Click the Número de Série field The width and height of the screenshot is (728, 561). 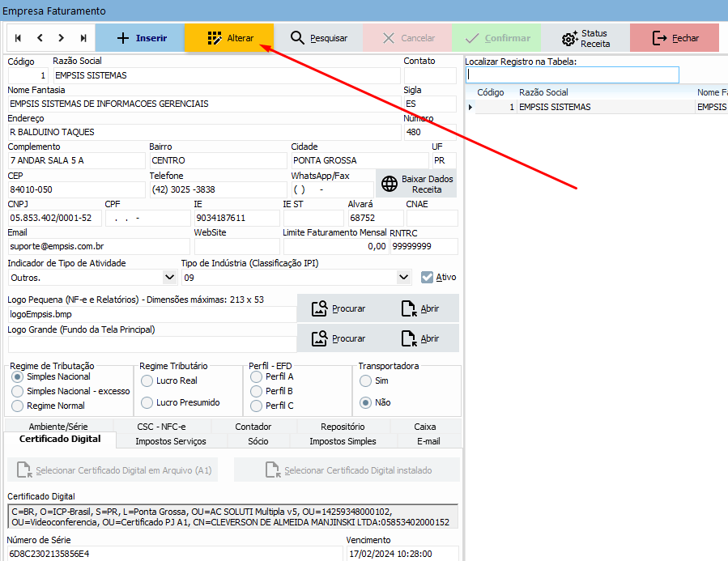click(x=175, y=554)
